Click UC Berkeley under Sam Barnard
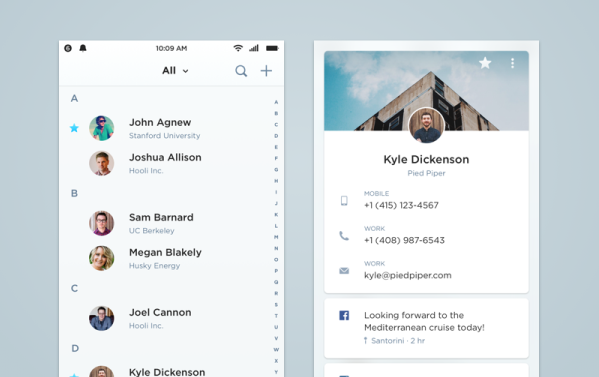Viewport: 599px width, 377px height. (152, 231)
